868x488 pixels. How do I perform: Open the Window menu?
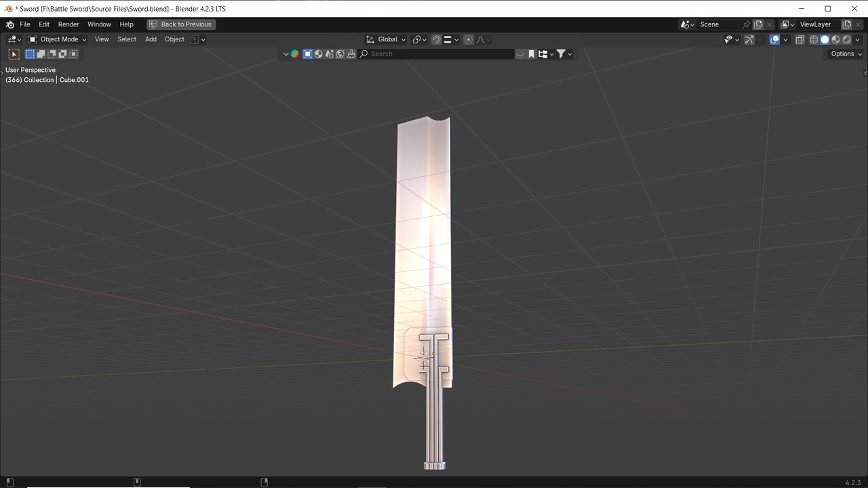[x=99, y=24]
